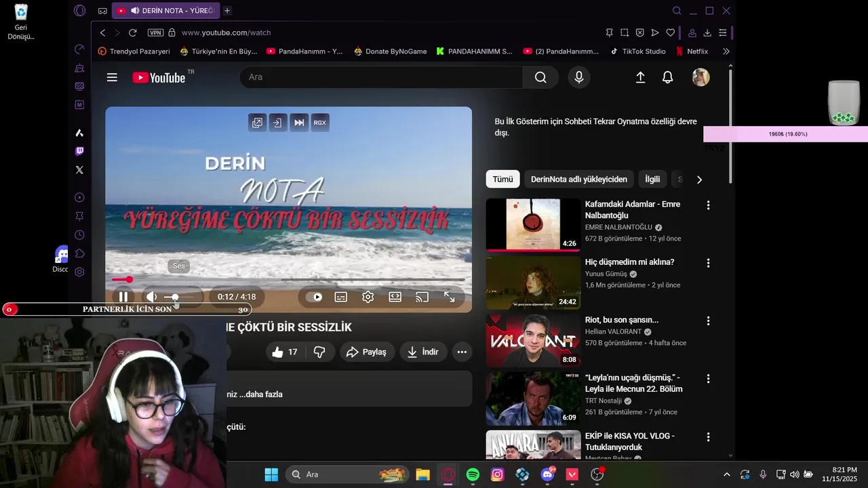
Task: Open the YouTube guide hamburger menu
Action: tap(112, 77)
